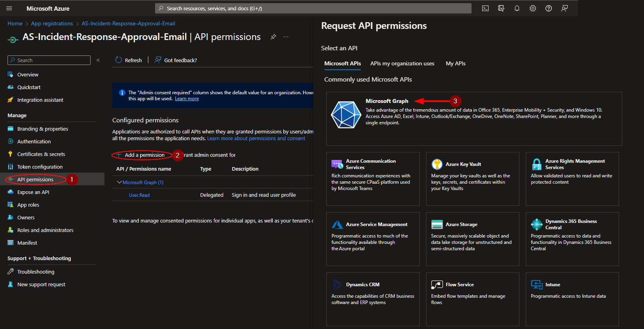644x329 pixels.
Task: Click the API / Permissions name column header
Action: point(144,169)
